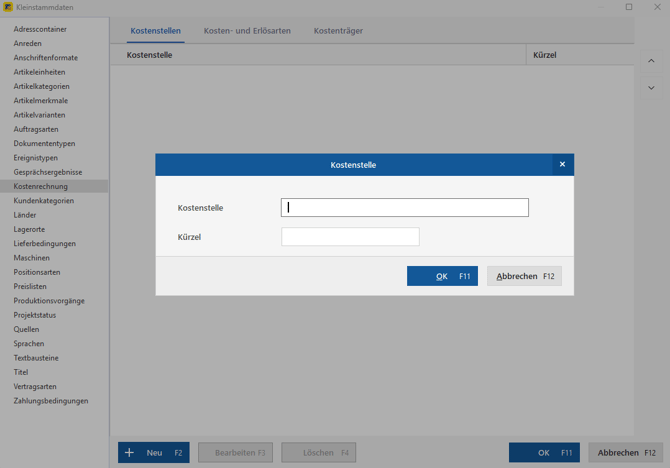Switch to Kosten- und Erlösarten tab
The width and height of the screenshot is (670, 468).
[247, 31]
